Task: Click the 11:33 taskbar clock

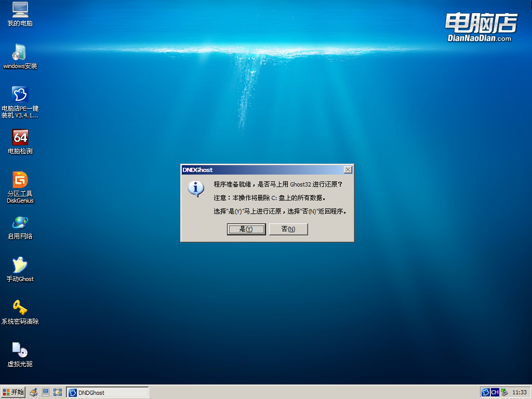Action: (x=520, y=392)
